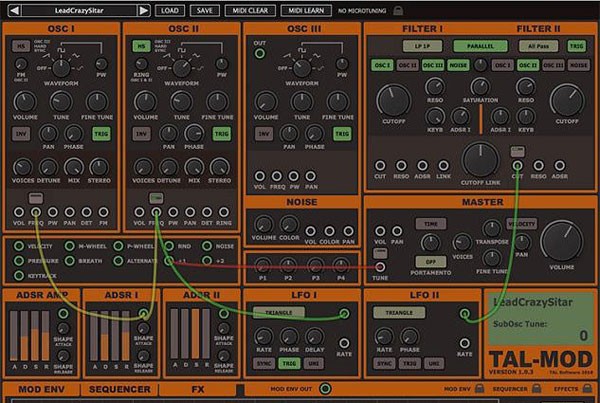Toggle HS button in OSC I
Viewport: 600px width, 403px height.
click(21, 46)
